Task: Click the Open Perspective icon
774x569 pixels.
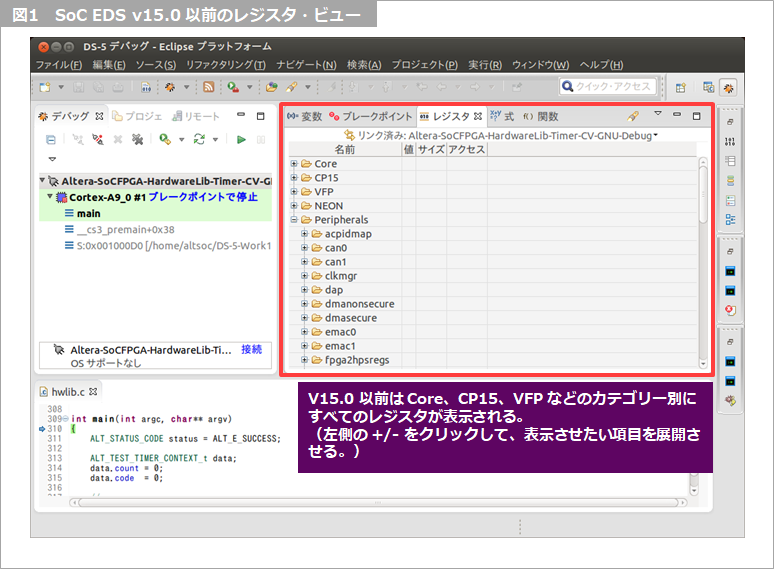Action: point(681,88)
